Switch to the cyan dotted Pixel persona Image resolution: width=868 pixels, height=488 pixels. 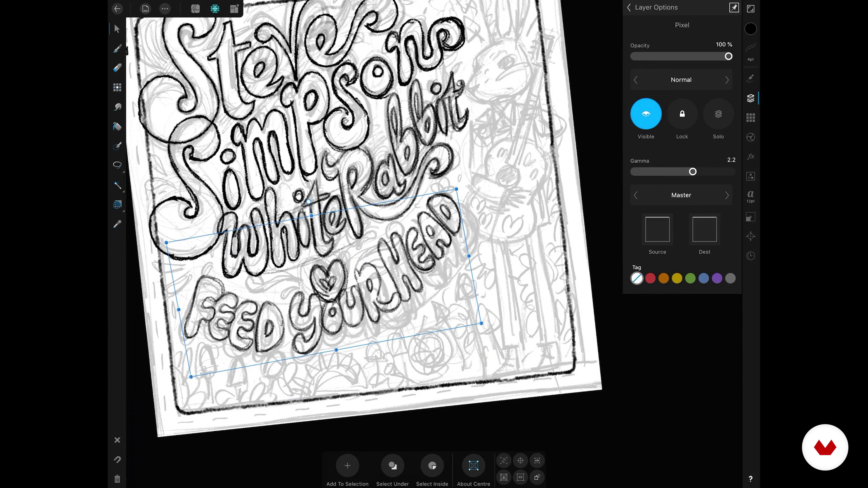(215, 9)
